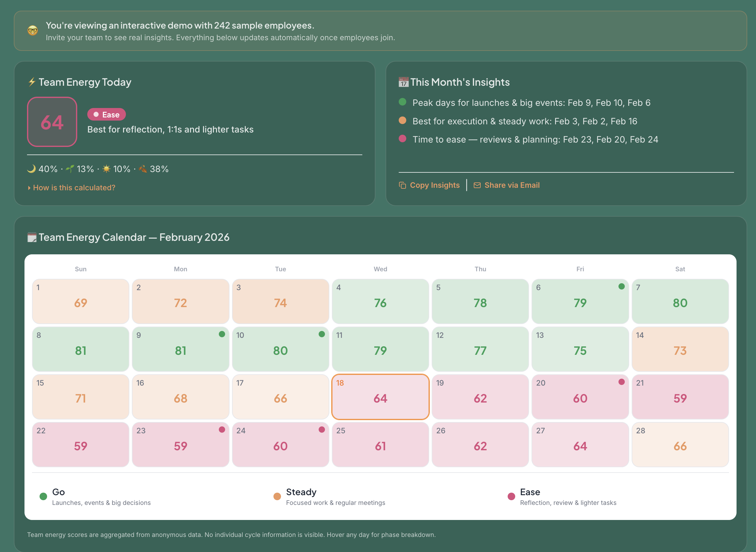Click the Copy Insights link
Viewport: 756px width, 552px height.
pos(434,185)
